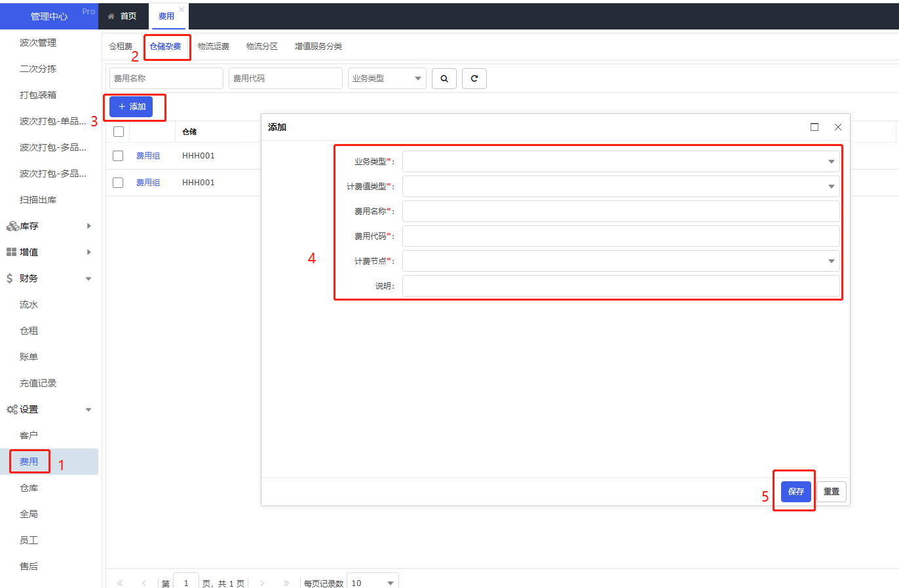Close the 添加 dialog
Viewport: 899px width, 588px height.
tap(838, 127)
